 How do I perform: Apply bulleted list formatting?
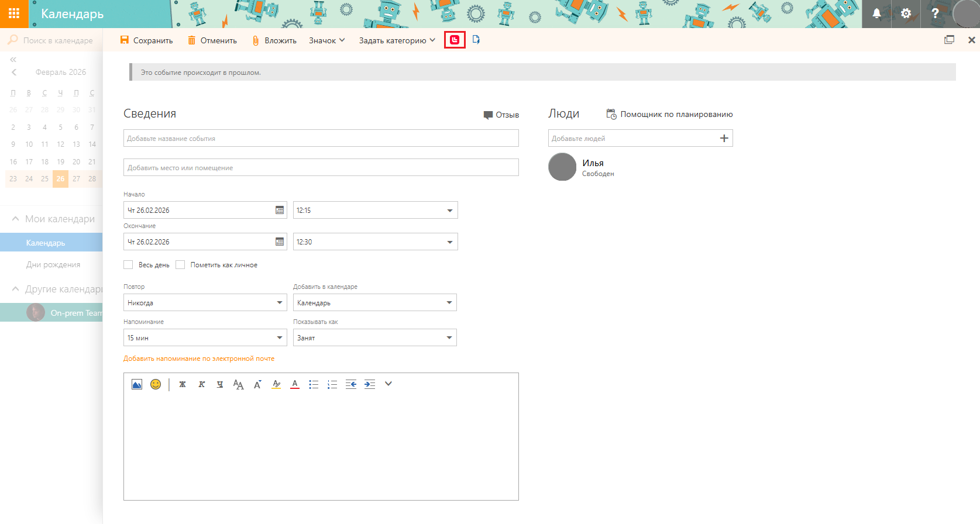[314, 384]
